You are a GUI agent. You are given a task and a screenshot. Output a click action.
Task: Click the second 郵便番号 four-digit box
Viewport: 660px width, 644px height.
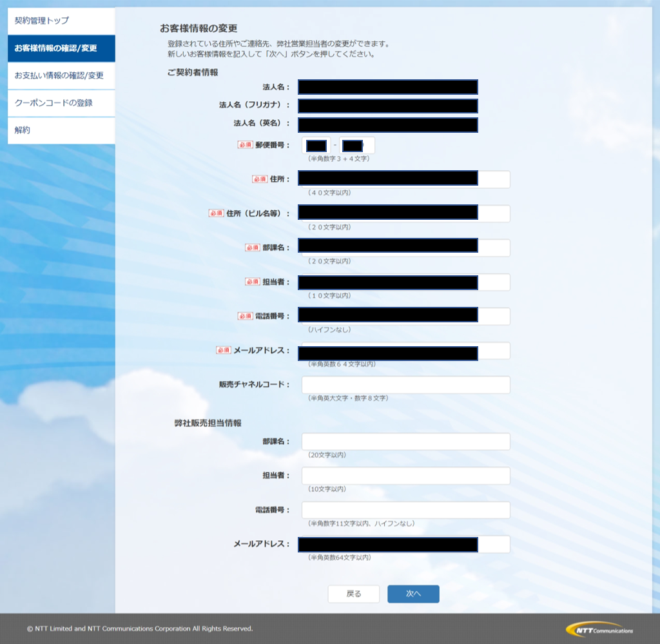(357, 146)
